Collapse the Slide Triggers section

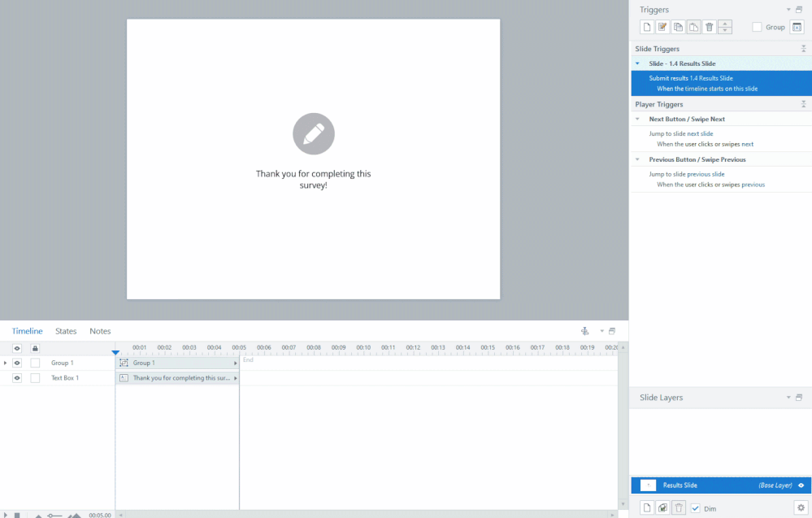803,49
